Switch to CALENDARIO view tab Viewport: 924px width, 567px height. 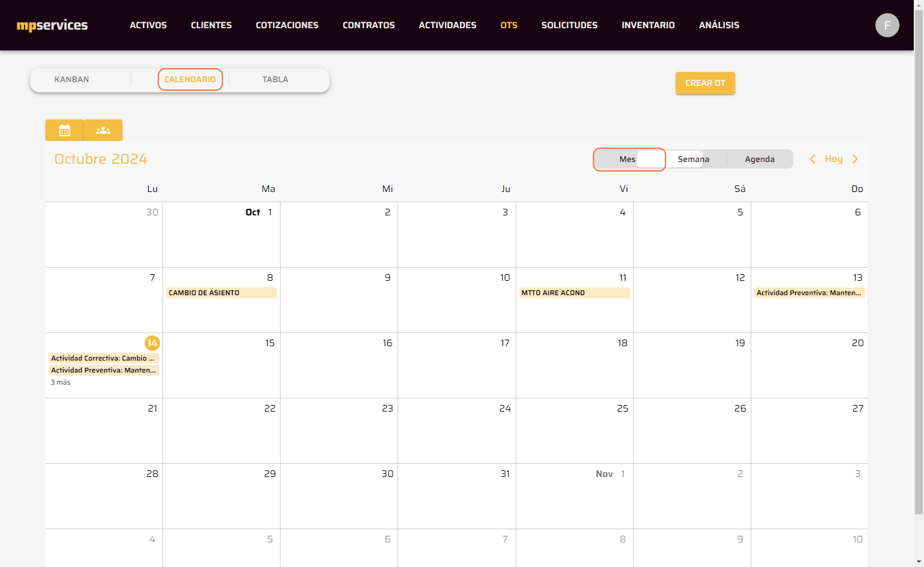190,79
